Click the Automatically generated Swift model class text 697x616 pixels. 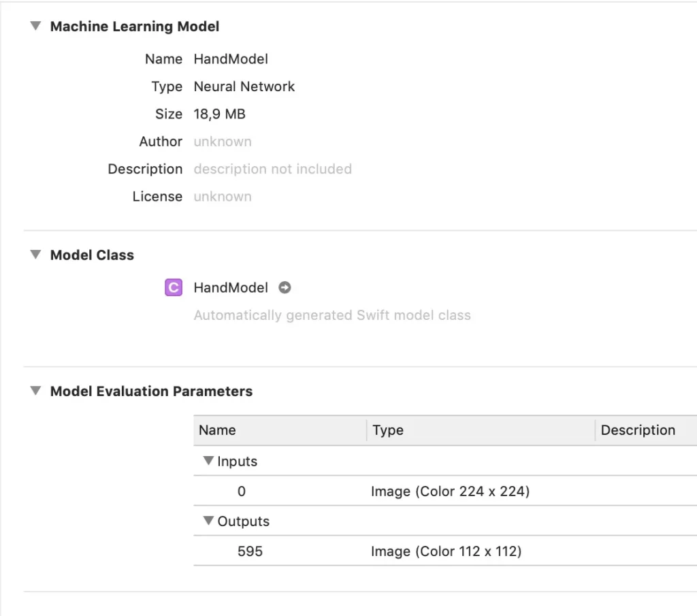[332, 315]
